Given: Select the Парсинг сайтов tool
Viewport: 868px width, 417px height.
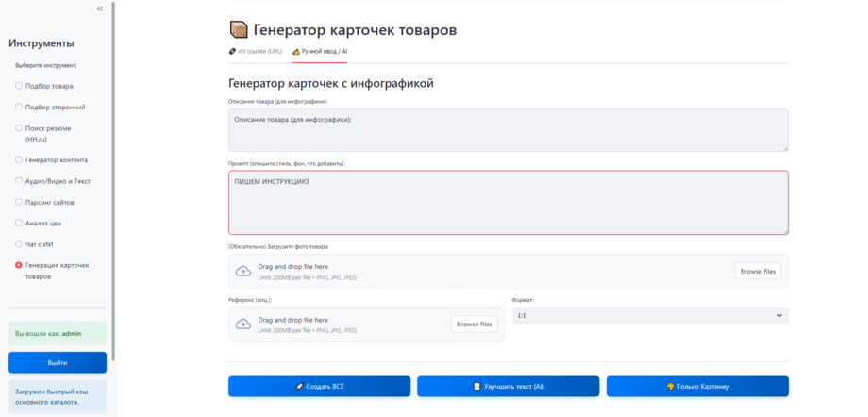Looking at the screenshot, I should [44, 202].
